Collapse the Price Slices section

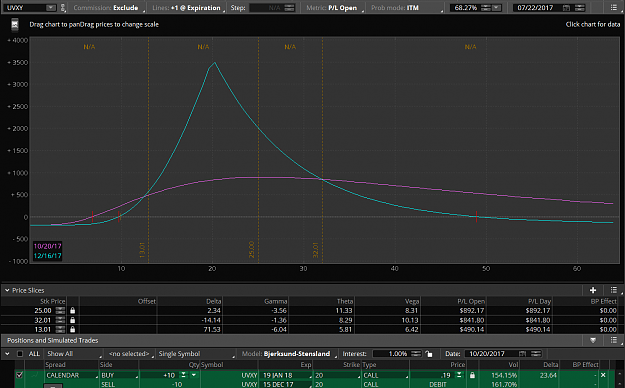(7, 290)
